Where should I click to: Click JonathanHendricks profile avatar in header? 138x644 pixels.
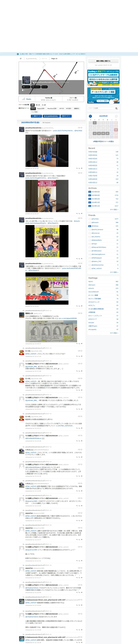pyautogui.click(x=26, y=80)
